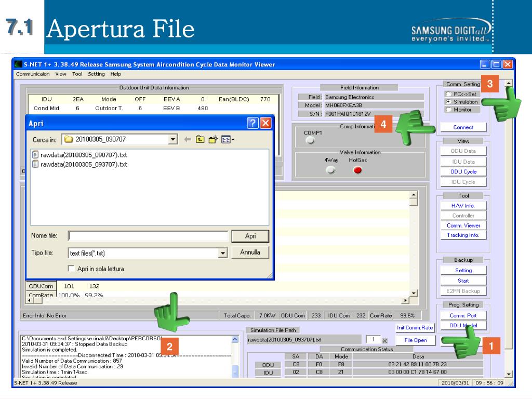
Task: Click the Model MH060FXEA3B field
Action: coord(374,105)
